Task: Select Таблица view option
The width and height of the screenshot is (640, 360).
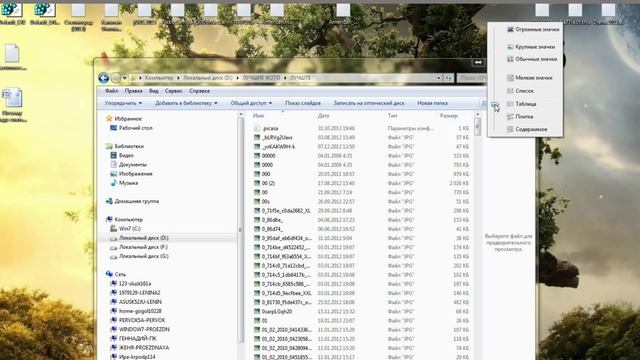Action: pyautogui.click(x=521, y=104)
